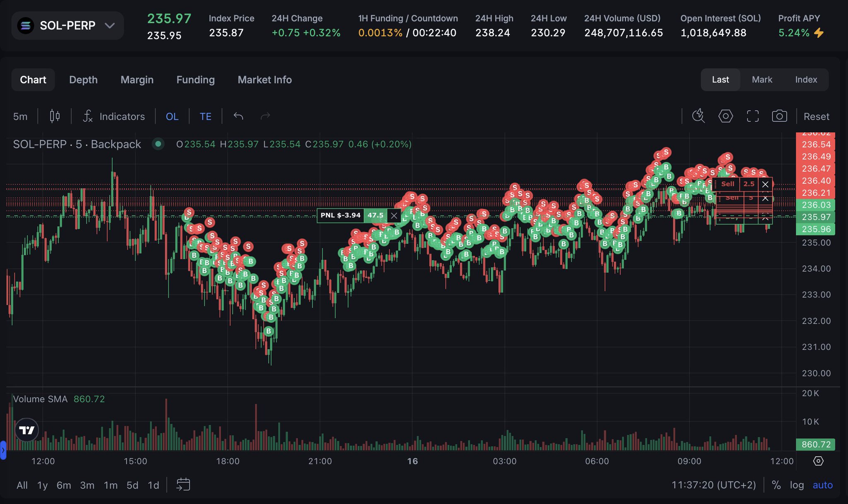
Task: Open the candlestick chart type selector
Action: click(55, 116)
